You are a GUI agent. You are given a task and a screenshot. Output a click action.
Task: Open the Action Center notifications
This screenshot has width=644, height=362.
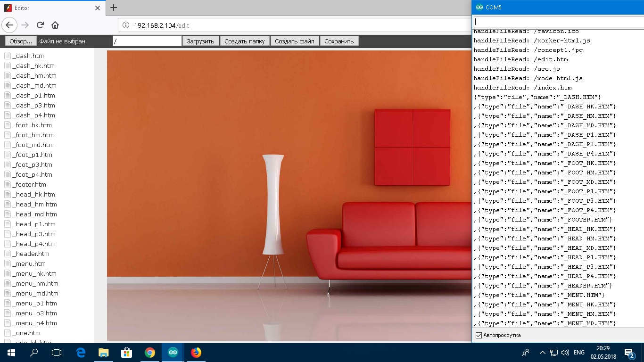[x=629, y=353]
